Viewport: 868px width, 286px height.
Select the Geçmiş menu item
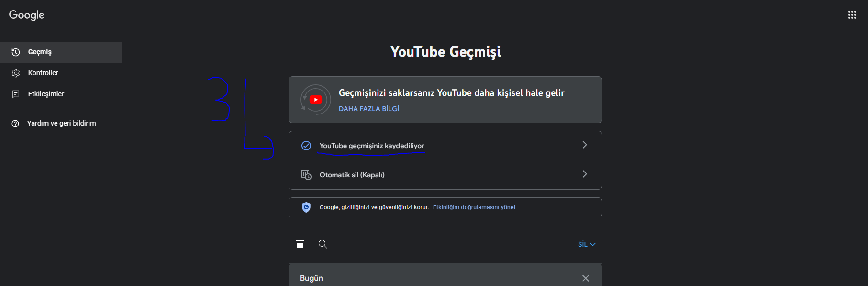click(x=61, y=52)
